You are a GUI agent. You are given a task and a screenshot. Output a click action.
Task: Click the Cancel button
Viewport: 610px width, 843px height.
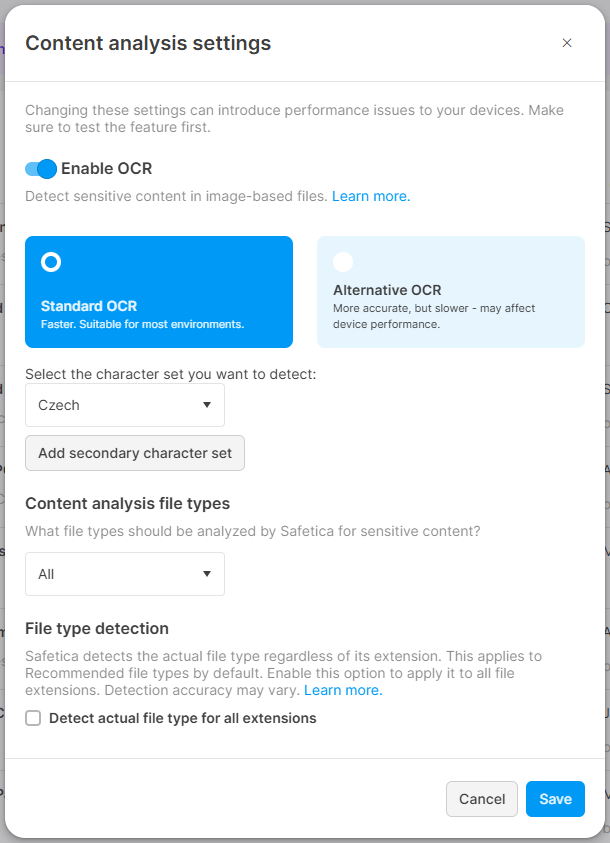coord(482,799)
